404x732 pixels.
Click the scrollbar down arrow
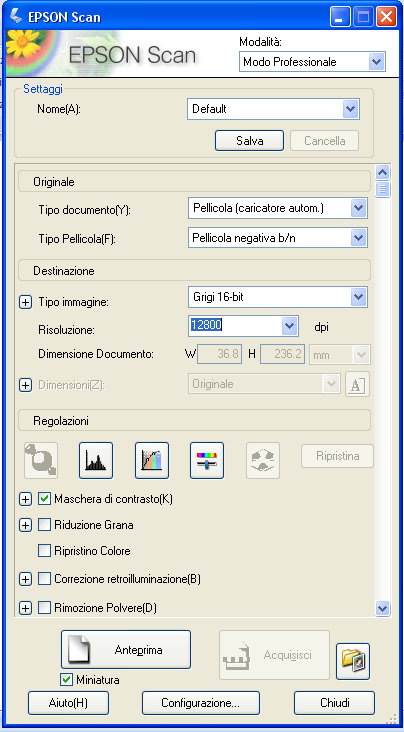pos(383,607)
